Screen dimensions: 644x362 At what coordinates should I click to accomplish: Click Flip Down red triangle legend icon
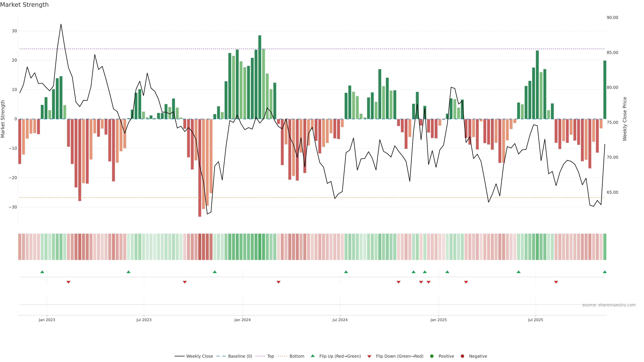pos(369,356)
